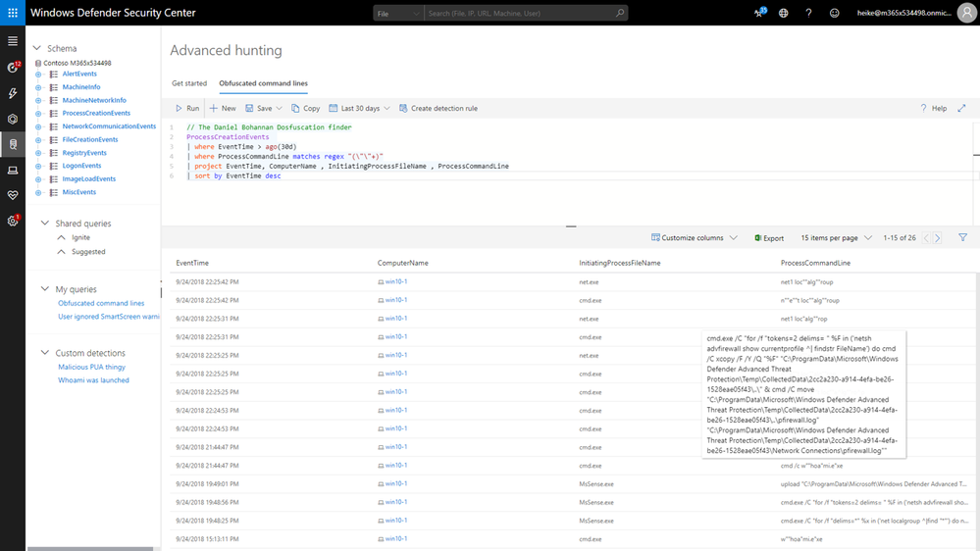This screenshot has width=980, height=551.
Task: Collapse the Schema section
Action: (x=37, y=48)
